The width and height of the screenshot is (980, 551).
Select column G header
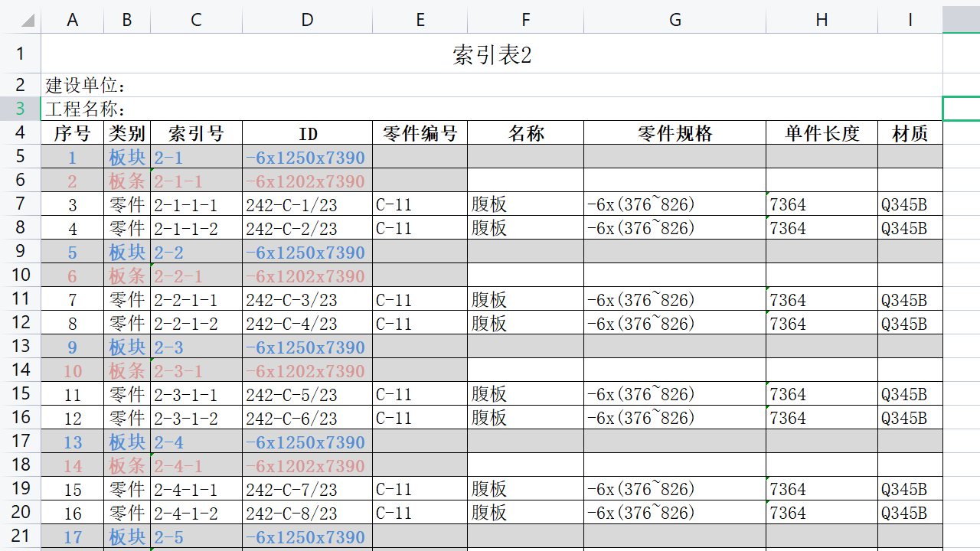pyautogui.click(x=675, y=20)
